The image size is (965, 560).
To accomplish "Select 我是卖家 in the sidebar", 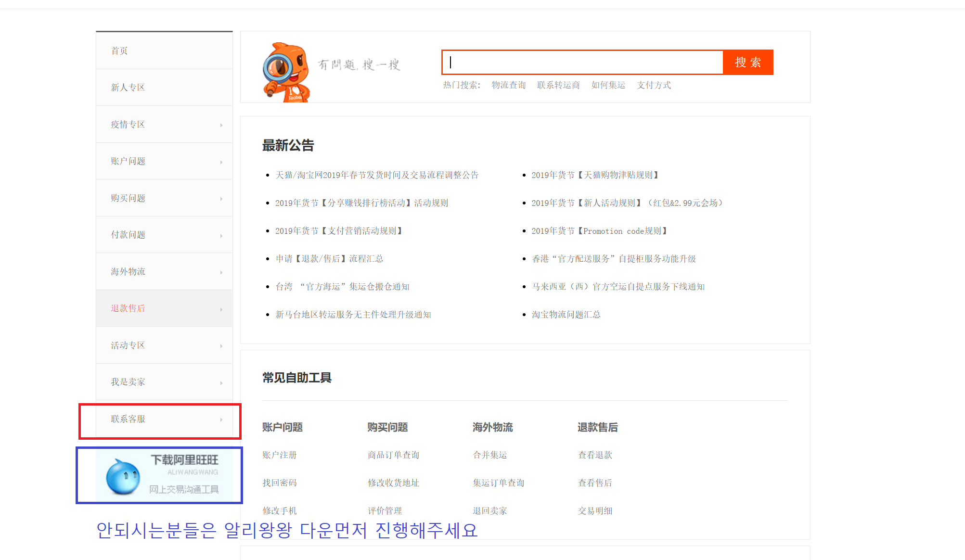I will (128, 382).
